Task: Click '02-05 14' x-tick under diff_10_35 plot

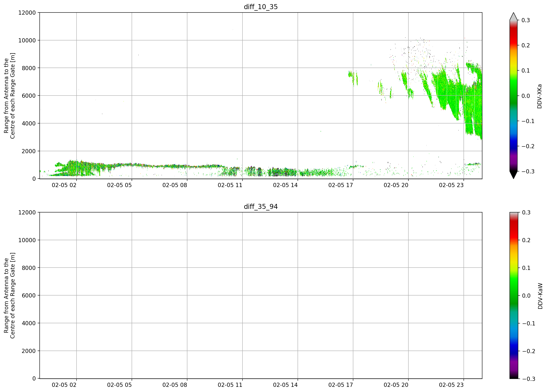Action: (x=285, y=185)
